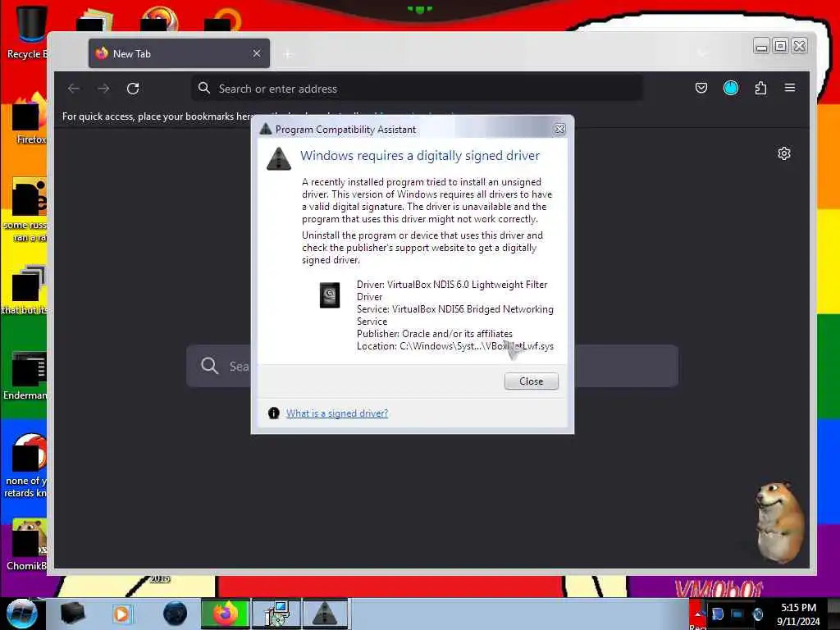Click the X on the Program Compatibility Assistant title bar
The width and height of the screenshot is (840, 630).
(559, 129)
